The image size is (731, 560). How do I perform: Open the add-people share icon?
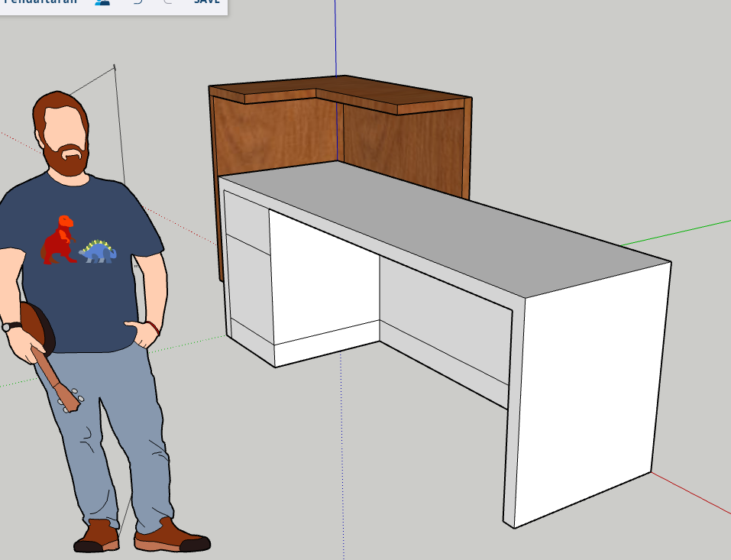coord(102,3)
